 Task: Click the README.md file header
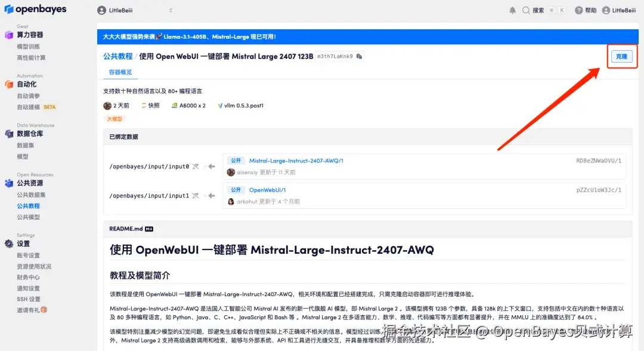click(367, 229)
